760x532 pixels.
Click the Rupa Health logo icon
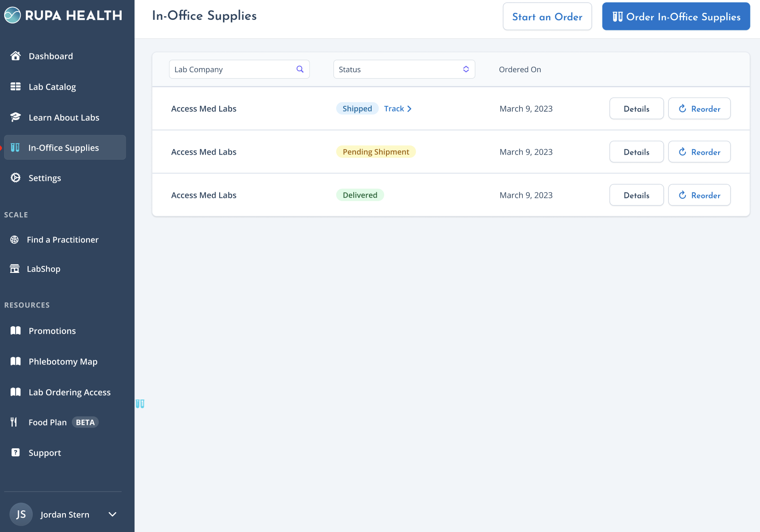(x=12, y=15)
